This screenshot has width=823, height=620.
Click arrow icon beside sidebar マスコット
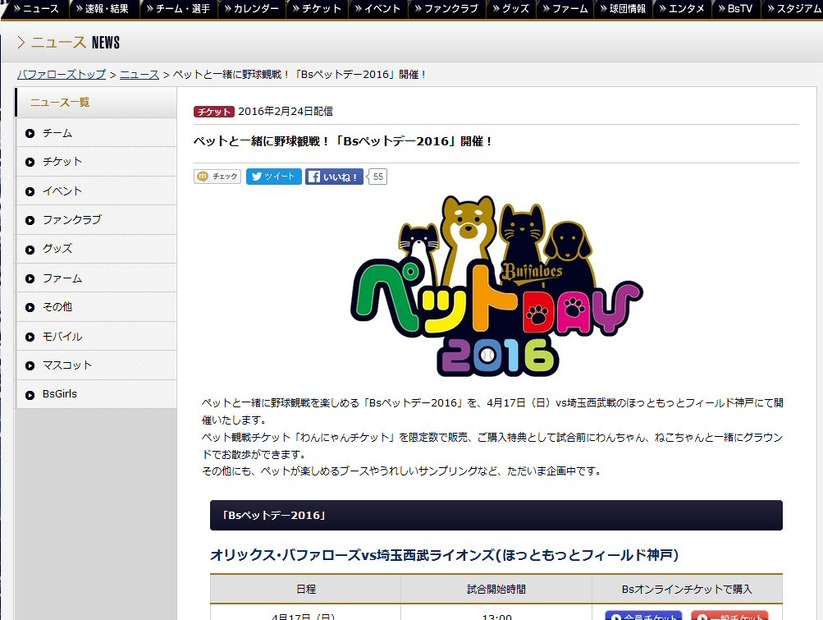tap(30, 366)
